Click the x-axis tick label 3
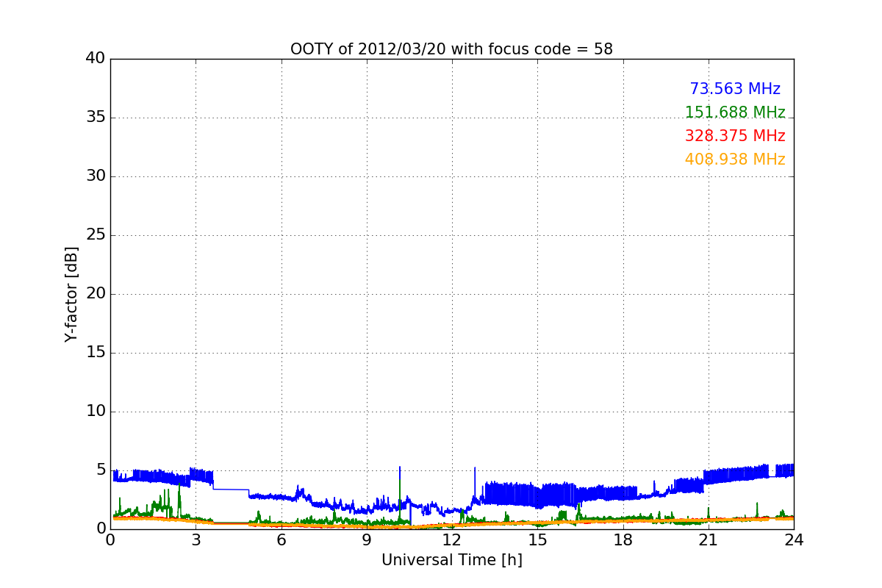The width and height of the screenshot is (882, 588). click(x=196, y=539)
